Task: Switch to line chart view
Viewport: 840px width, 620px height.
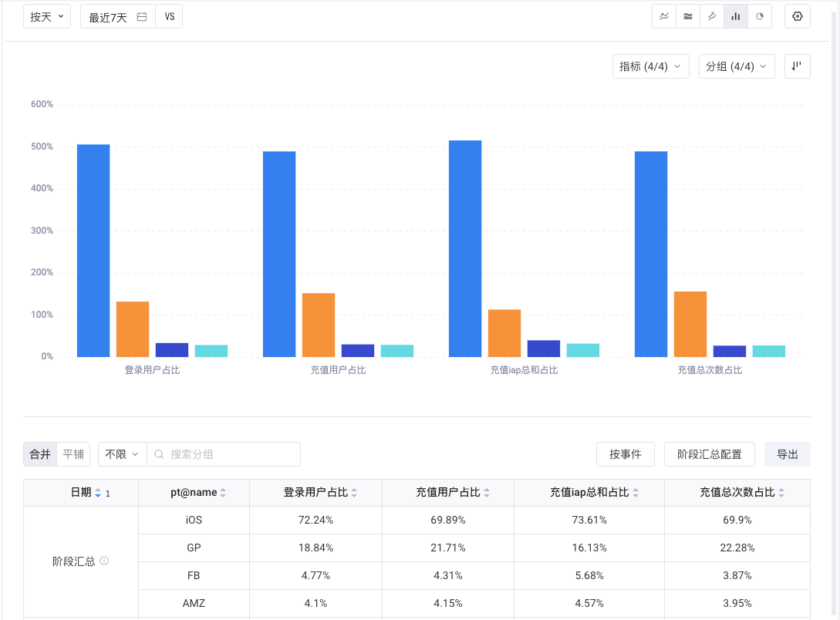Action: [x=664, y=16]
